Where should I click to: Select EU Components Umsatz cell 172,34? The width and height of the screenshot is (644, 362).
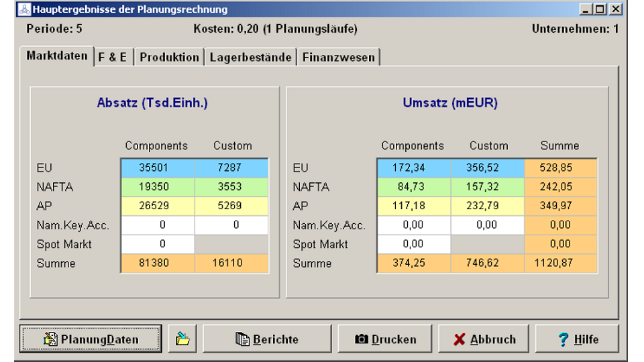(414, 168)
